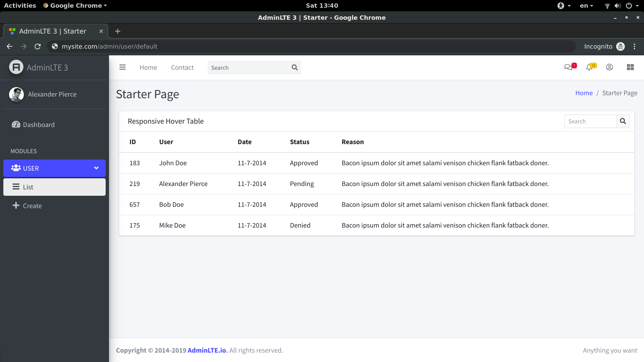The height and width of the screenshot is (362, 644).
Task: Open the chat messages icon
Action: 568,67
